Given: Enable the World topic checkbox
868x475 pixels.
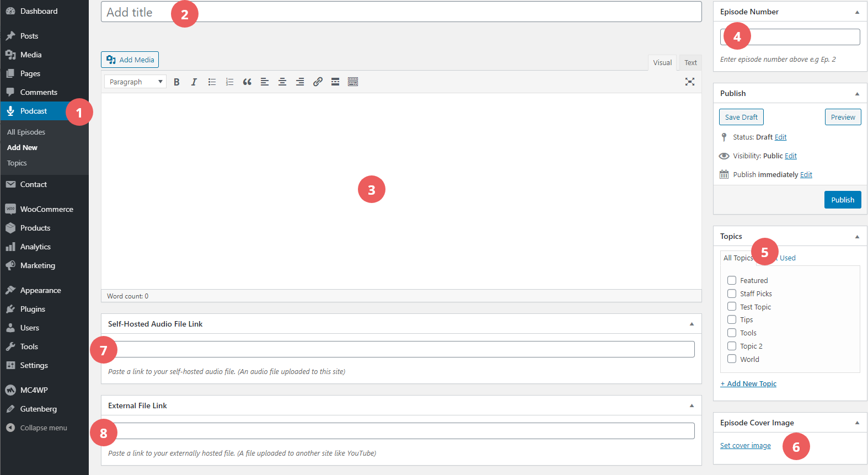Looking at the screenshot, I should 732,359.
